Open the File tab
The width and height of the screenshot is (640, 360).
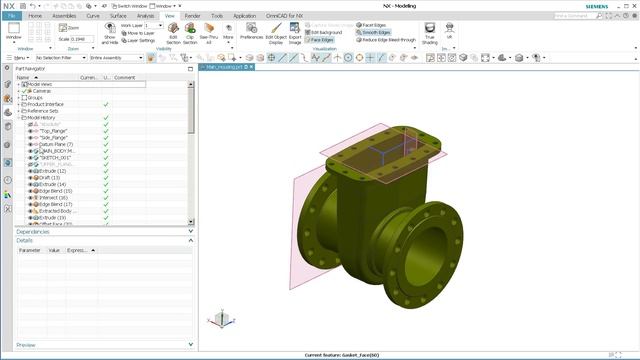click(12, 16)
